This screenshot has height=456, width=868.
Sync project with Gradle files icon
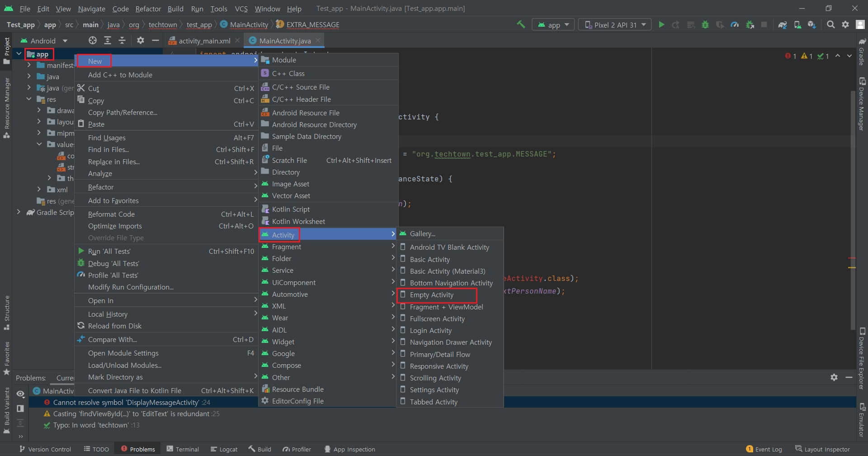pyautogui.click(x=783, y=25)
